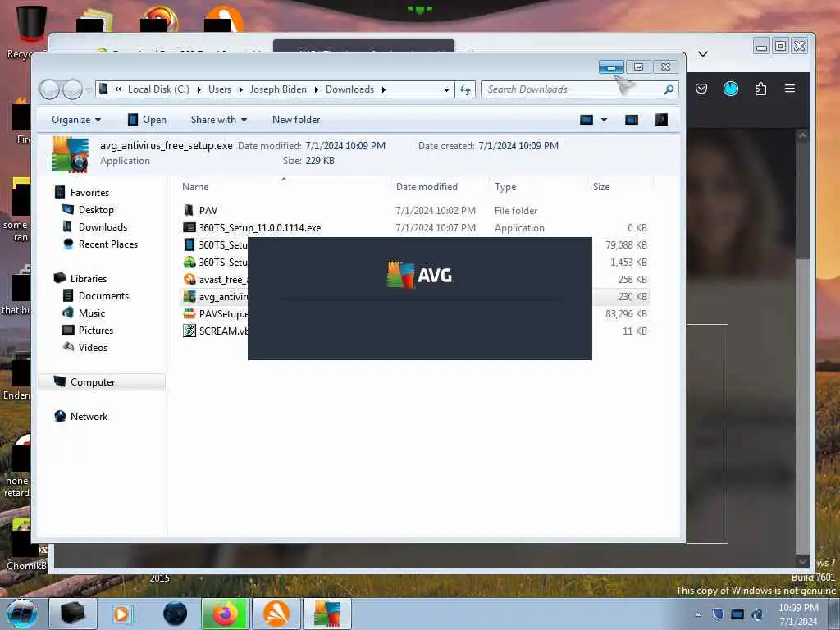Select Desktop in the navigation pane
Image resolution: width=840 pixels, height=630 pixels.
coord(96,209)
